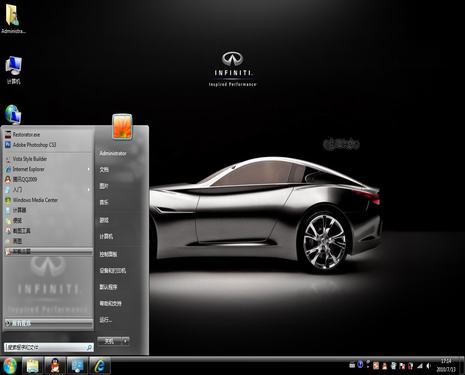Expand the Getting Started submenu arrow
Screen dimensions: 465x375
(x=89, y=190)
